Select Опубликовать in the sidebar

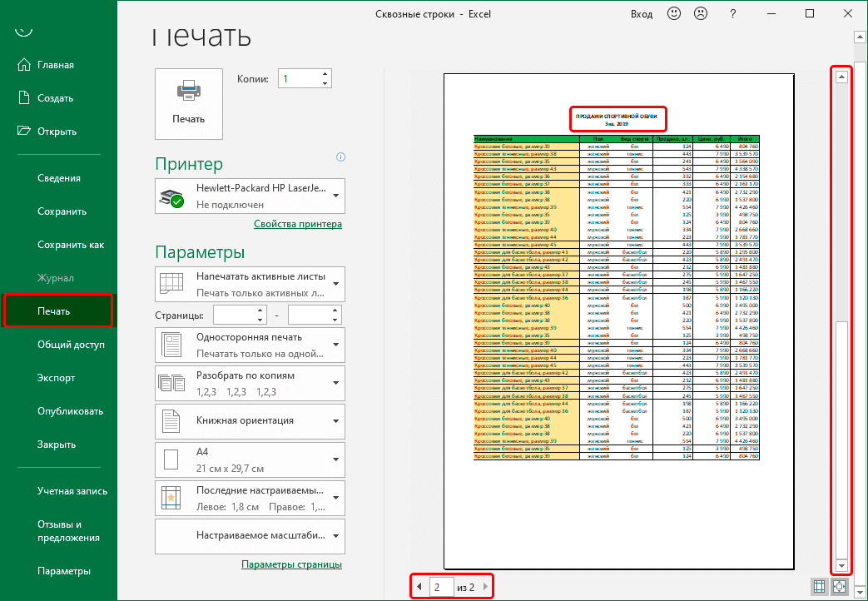click(70, 411)
